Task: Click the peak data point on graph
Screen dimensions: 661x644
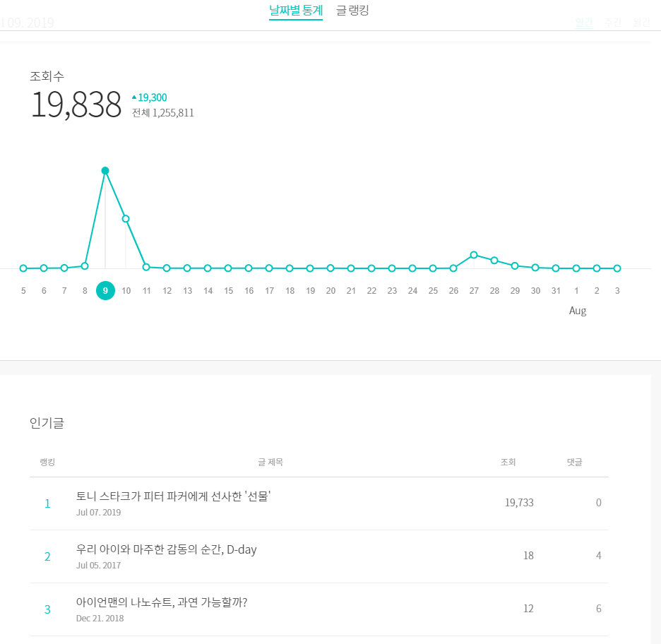Action: pos(105,171)
